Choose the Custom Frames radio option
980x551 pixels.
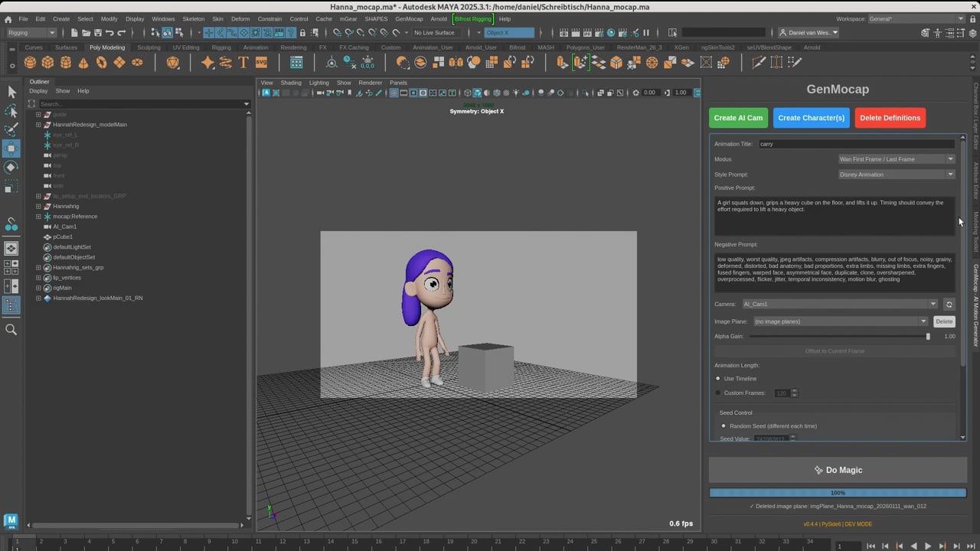pyautogui.click(x=718, y=393)
